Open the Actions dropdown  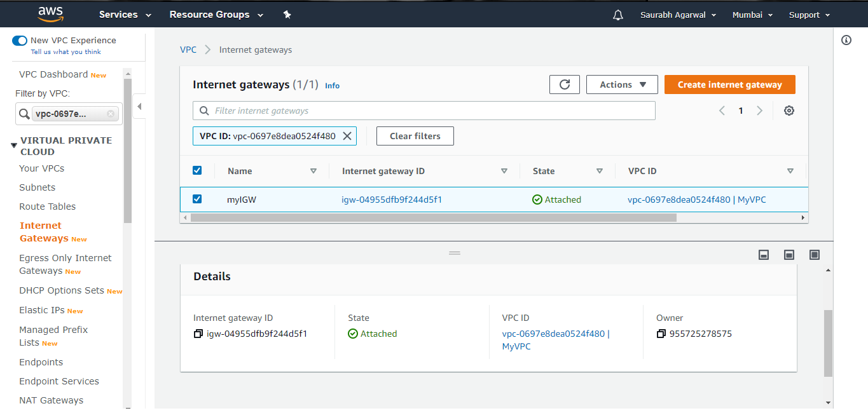click(x=621, y=84)
